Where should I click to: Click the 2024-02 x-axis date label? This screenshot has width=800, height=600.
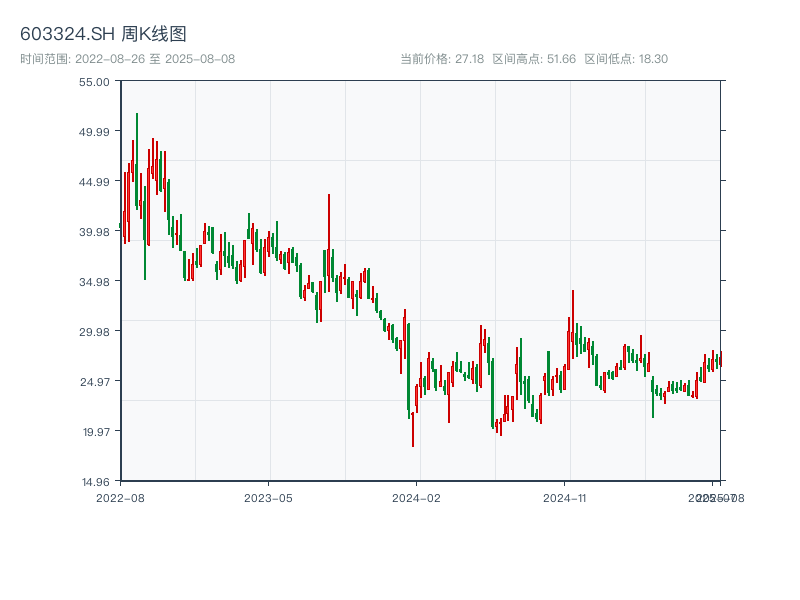[417, 497]
